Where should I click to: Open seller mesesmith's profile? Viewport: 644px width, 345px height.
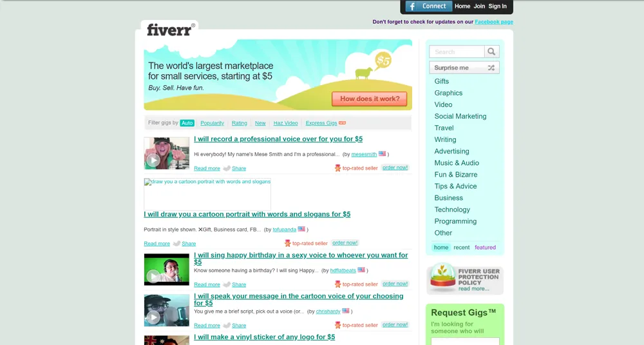coord(364,154)
